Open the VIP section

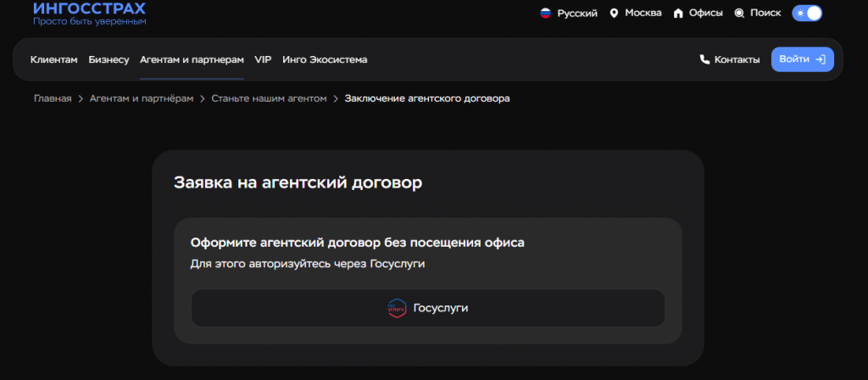[263, 59]
